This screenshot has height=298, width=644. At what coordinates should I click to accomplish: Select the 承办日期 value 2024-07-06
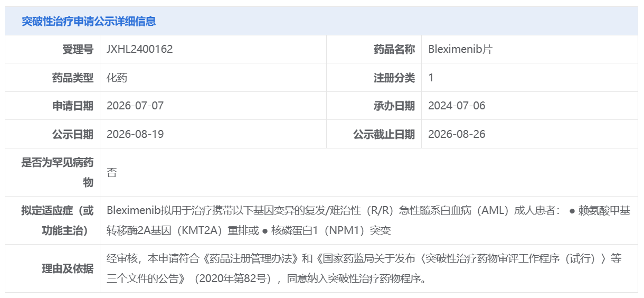pyautogui.click(x=457, y=106)
